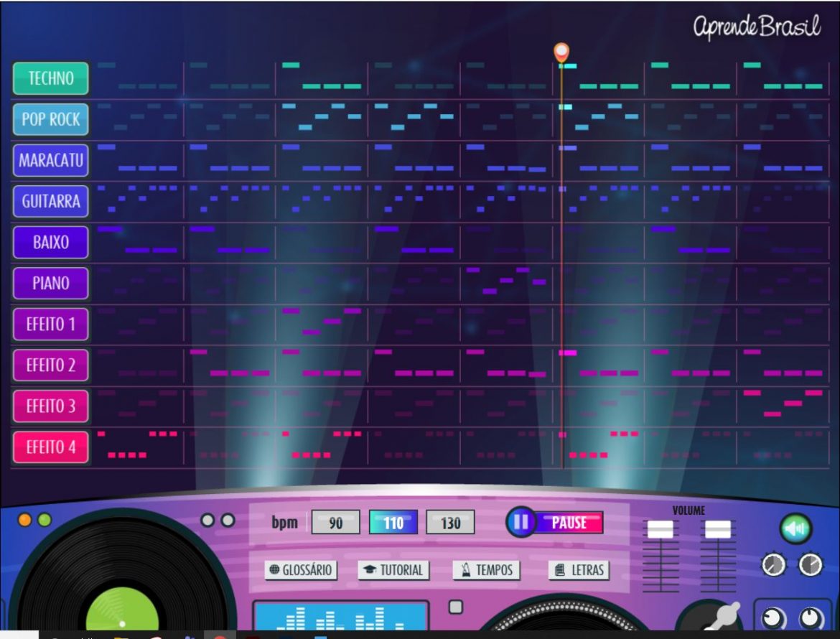Screen dimensions: 840x639
Task: Activate the MARACATU rhythm track
Action: point(51,160)
